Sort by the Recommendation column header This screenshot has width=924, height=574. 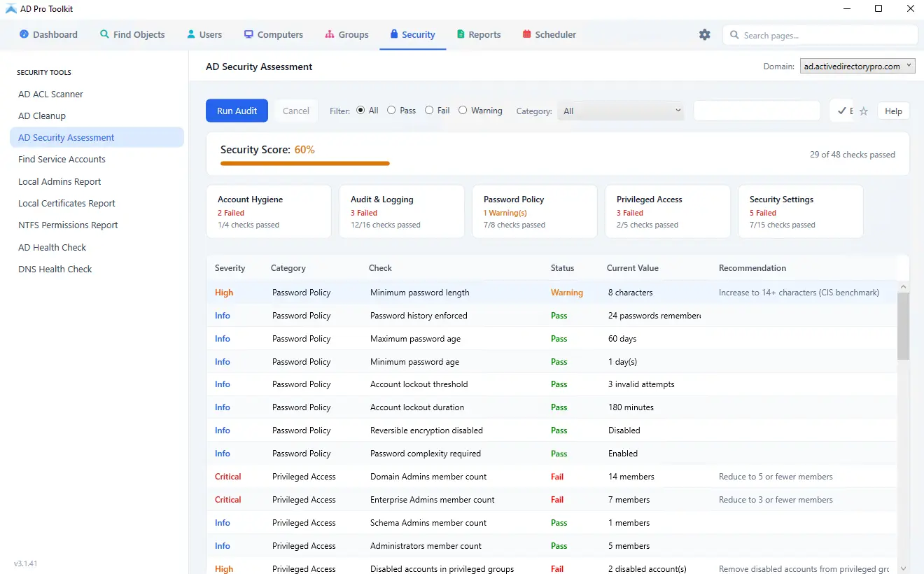(752, 268)
